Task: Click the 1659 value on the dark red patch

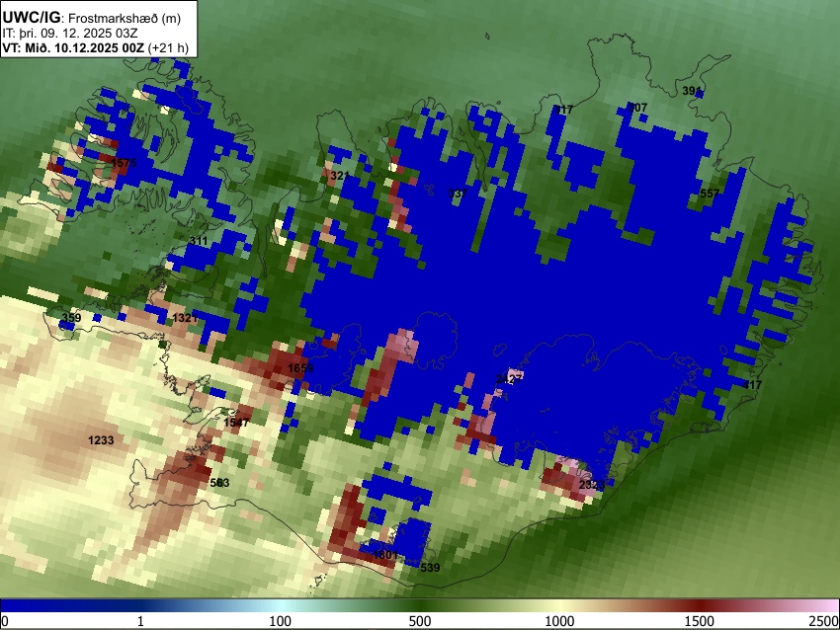Action: (x=300, y=367)
